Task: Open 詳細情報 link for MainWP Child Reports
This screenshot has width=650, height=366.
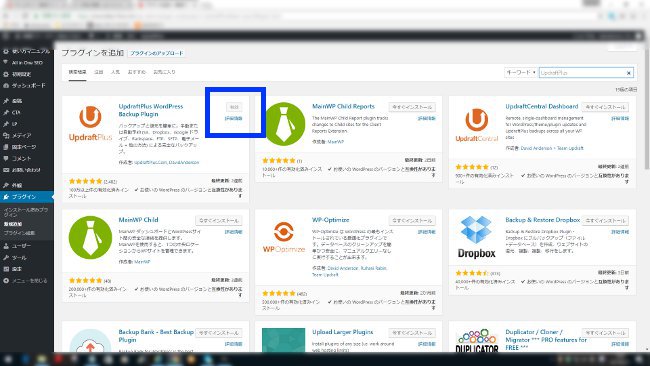Action: pos(427,119)
